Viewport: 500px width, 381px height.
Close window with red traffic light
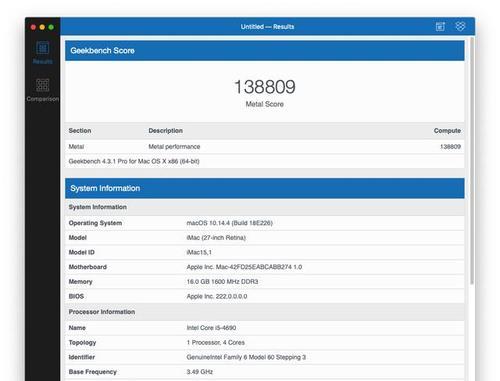[33, 27]
